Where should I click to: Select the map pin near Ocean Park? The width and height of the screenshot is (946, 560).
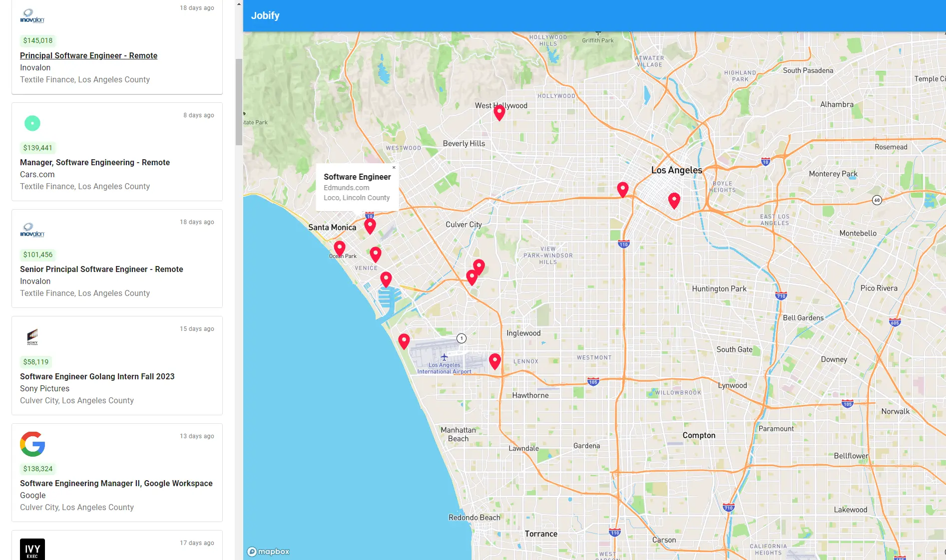pos(340,248)
